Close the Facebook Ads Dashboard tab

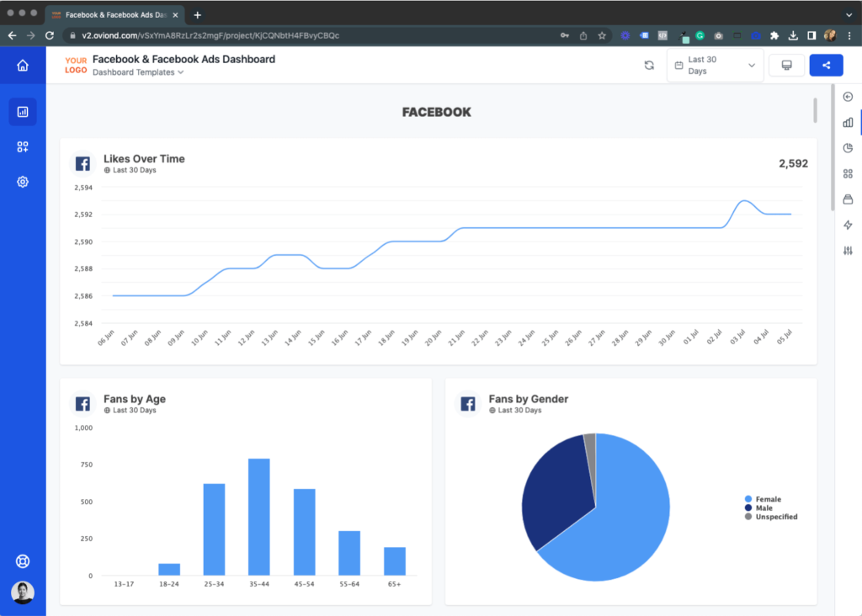pos(175,15)
